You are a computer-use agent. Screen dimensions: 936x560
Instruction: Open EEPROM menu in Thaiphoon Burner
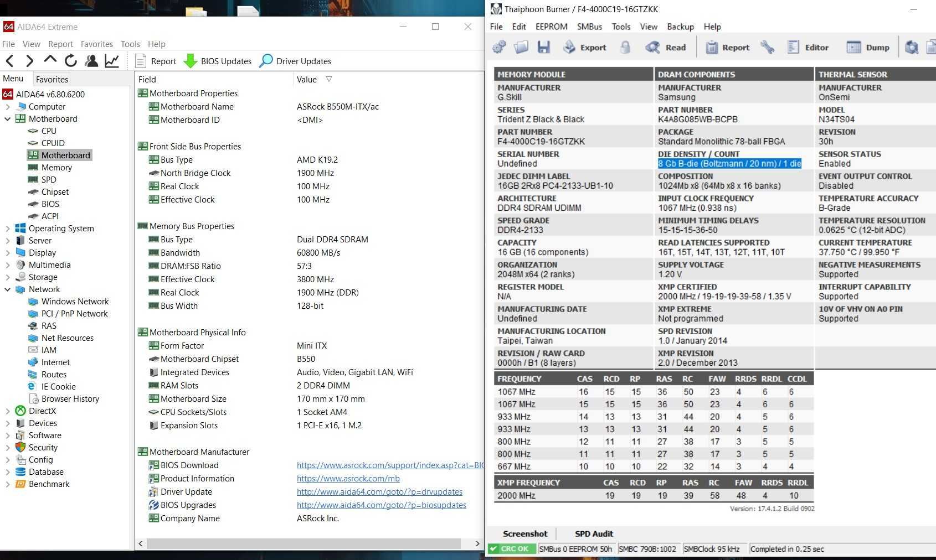click(x=551, y=27)
